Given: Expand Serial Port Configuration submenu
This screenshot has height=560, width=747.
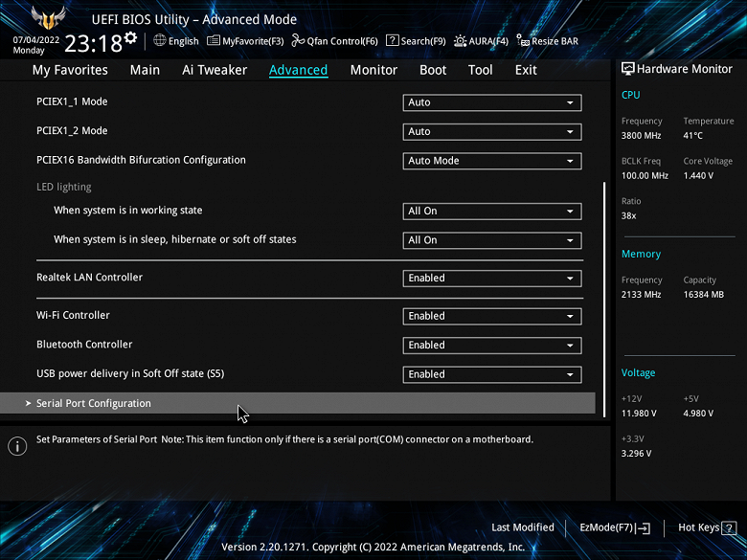Looking at the screenshot, I should [x=298, y=403].
